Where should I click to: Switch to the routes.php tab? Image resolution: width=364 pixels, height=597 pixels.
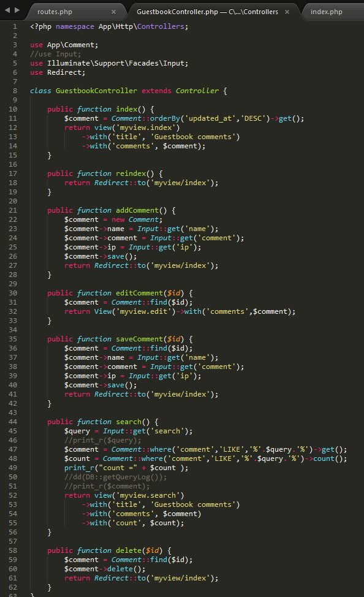(55, 12)
